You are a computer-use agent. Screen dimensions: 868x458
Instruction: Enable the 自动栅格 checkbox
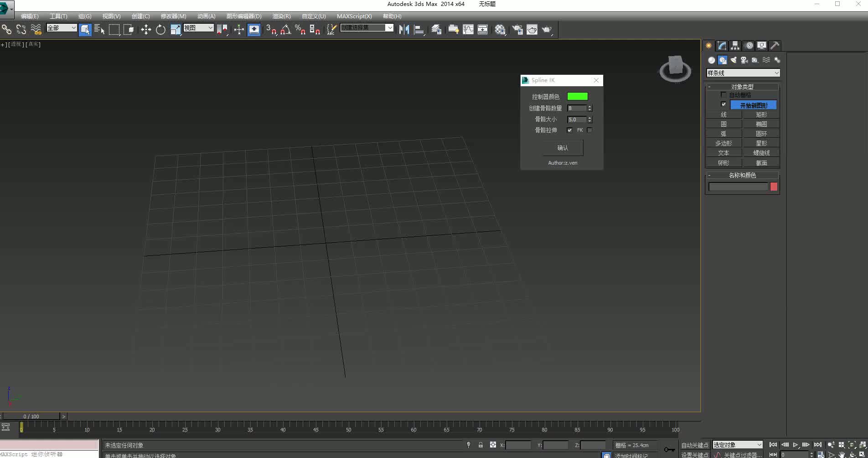(x=723, y=95)
